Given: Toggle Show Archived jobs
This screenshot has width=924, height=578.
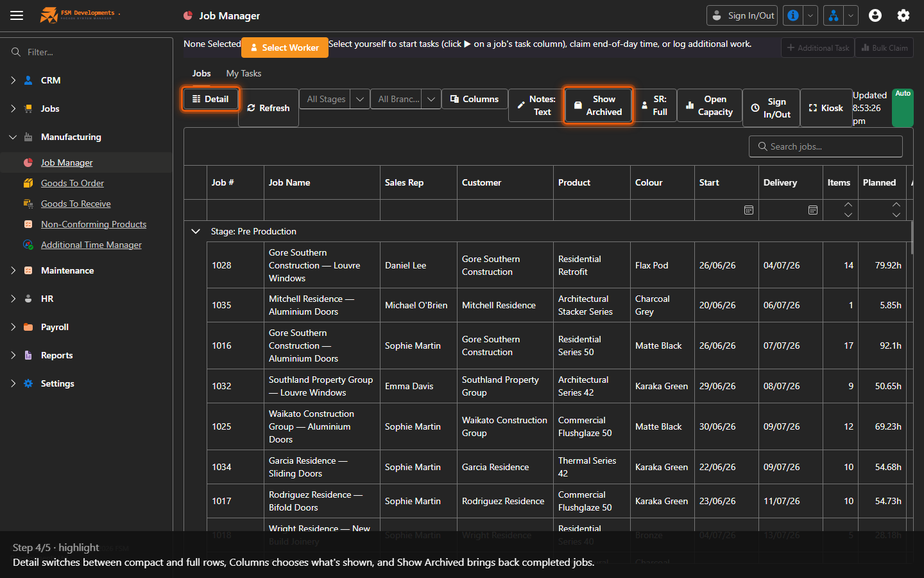Looking at the screenshot, I should 598,105.
